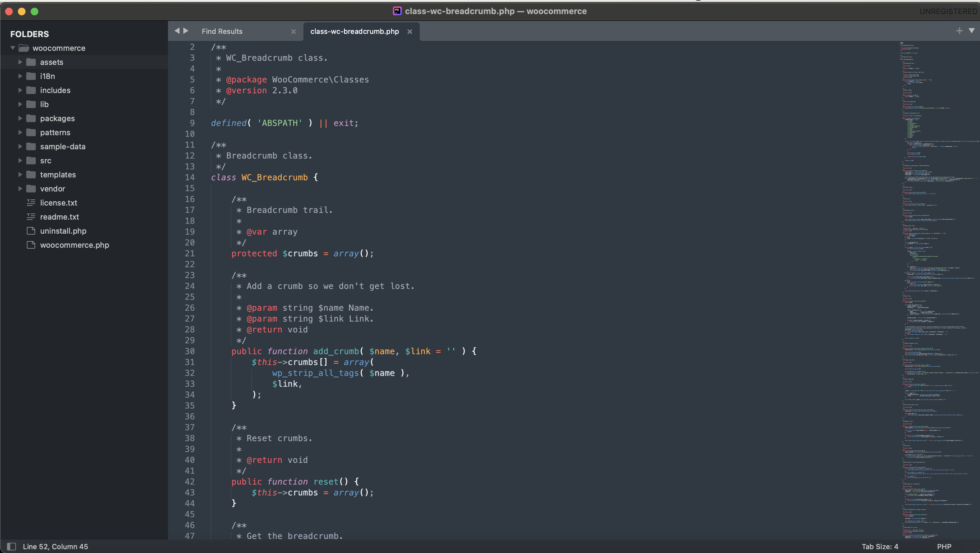Click the i18n folder icon
Image resolution: width=980 pixels, height=553 pixels.
pyautogui.click(x=31, y=76)
